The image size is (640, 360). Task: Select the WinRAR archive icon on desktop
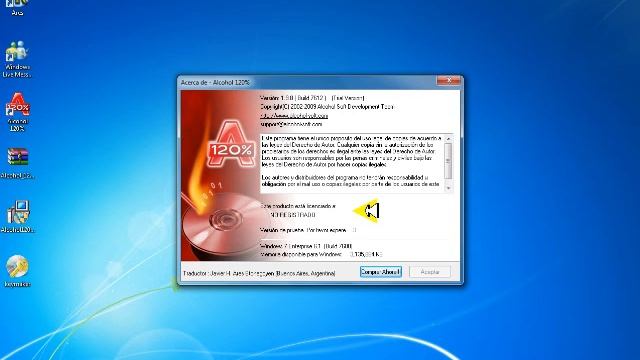point(17,163)
